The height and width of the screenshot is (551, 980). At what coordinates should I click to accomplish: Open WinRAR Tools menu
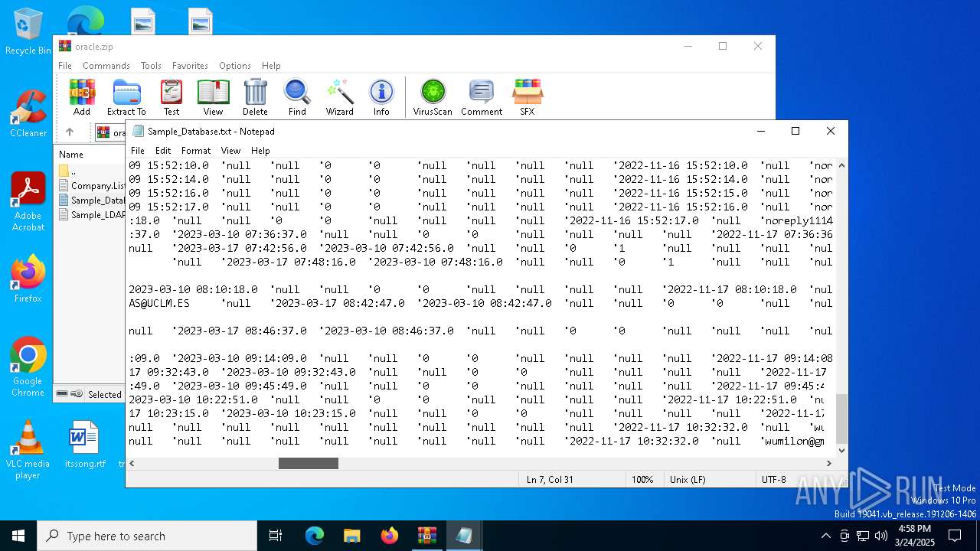[151, 66]
